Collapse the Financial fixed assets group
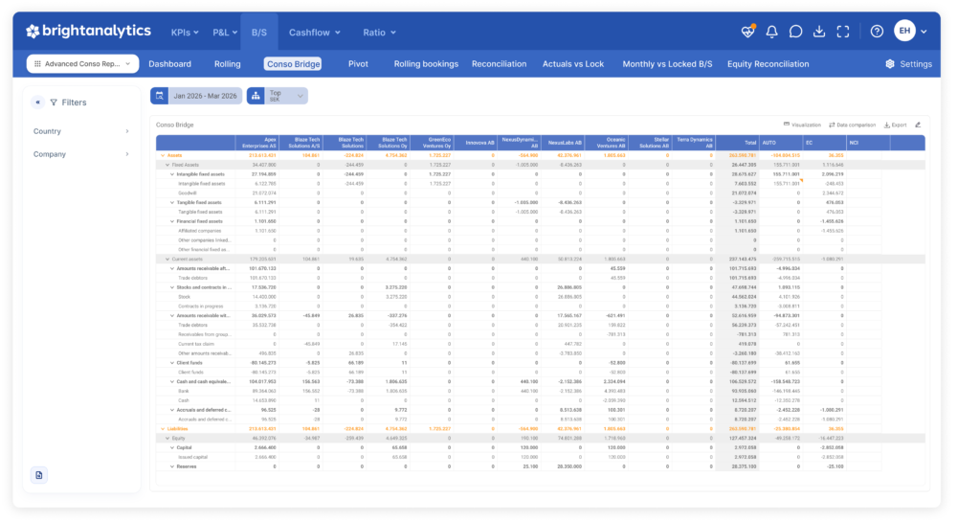Viewport: 980px width, 522px height. (x=172, y=221)
